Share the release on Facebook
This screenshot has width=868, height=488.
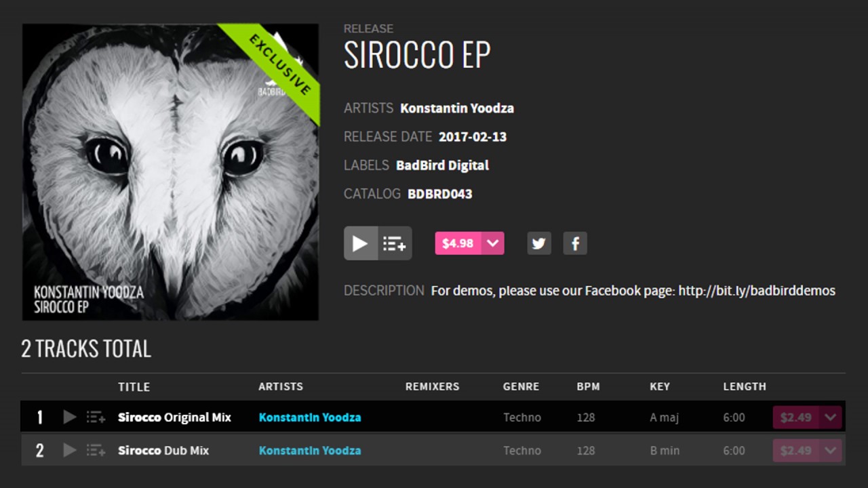point(575,243)
